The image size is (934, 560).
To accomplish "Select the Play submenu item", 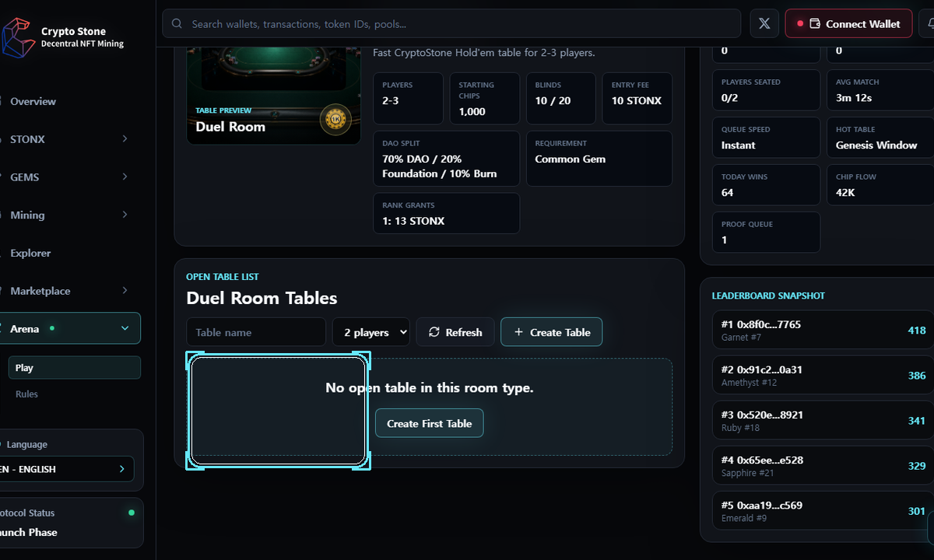I will coord(74,368).
